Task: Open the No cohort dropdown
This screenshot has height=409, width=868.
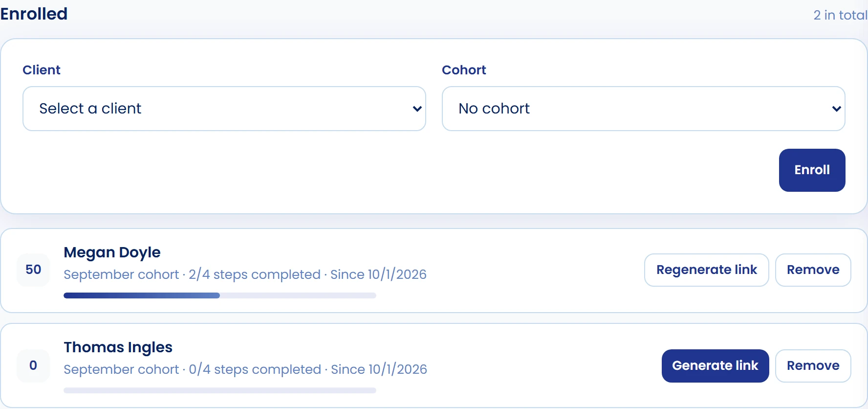Action: [644, 109]
